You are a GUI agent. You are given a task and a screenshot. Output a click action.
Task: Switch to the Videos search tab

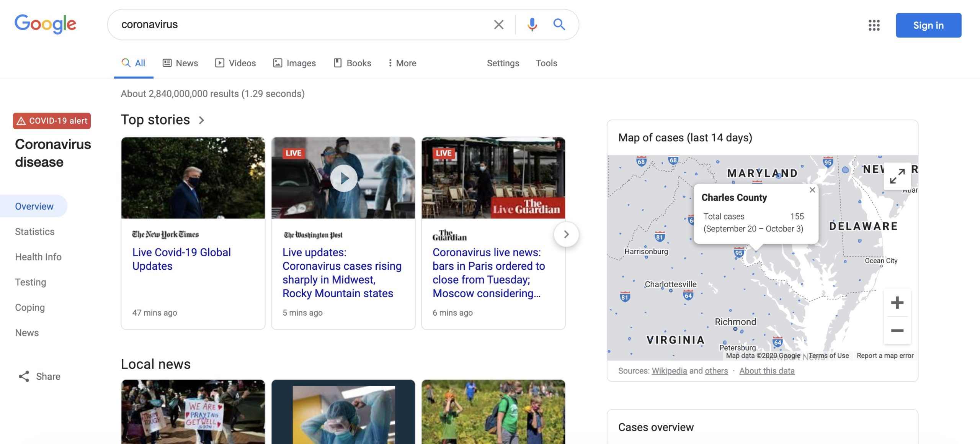[235, 63]
